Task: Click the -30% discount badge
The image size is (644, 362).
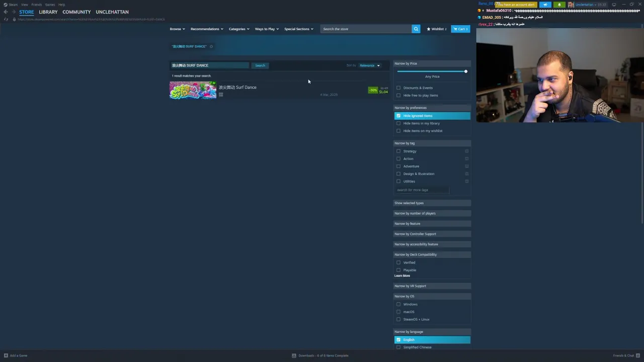Action: 373,90
